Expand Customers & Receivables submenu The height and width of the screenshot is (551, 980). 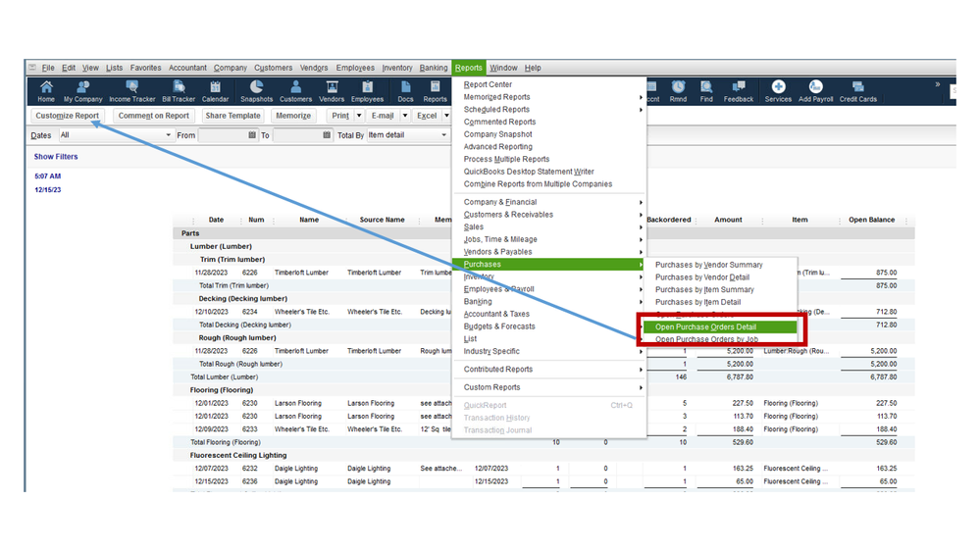pyautogui.click(x=548, y=215)
